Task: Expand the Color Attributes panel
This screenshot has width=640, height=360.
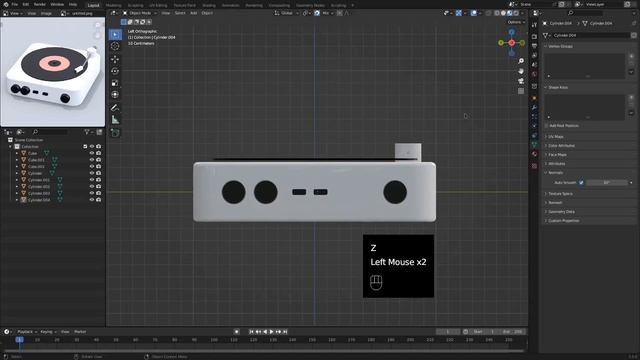Action: click(561, 146)
